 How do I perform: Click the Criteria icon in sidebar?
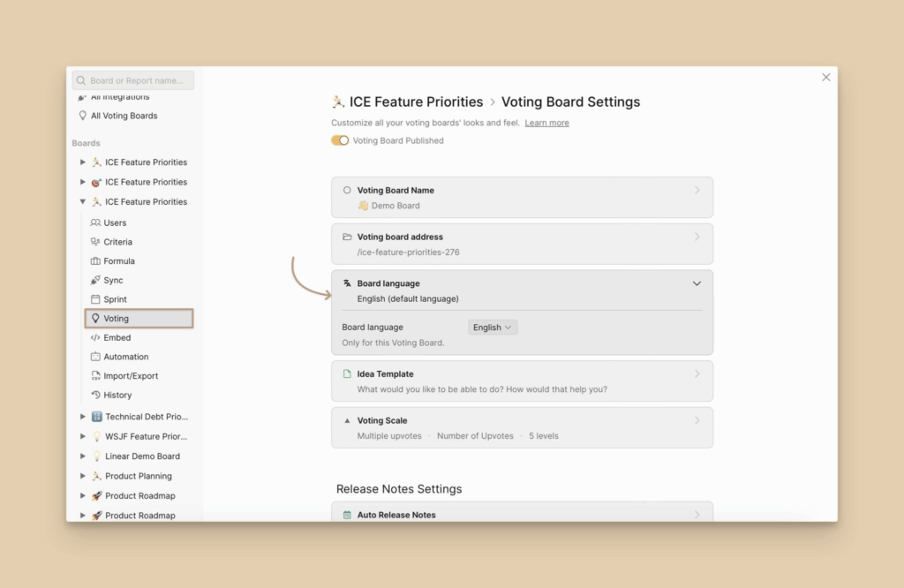(x=95, y=242)
